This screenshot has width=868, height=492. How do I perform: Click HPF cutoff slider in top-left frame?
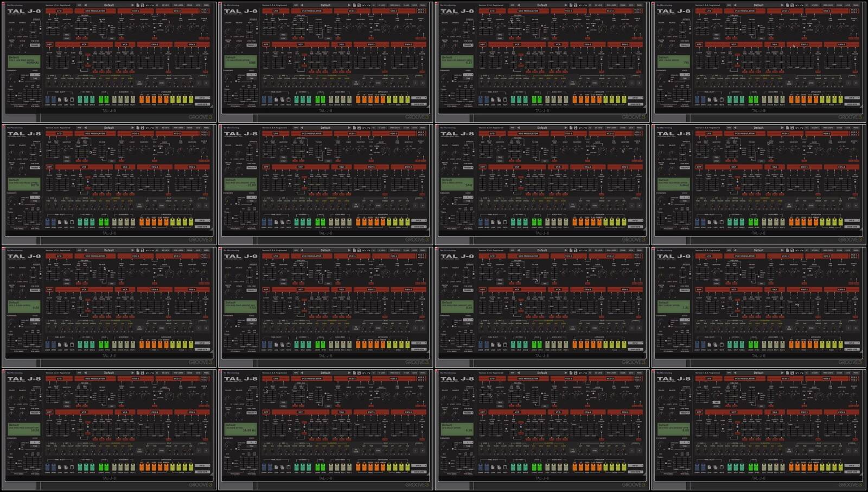point(49,62)
